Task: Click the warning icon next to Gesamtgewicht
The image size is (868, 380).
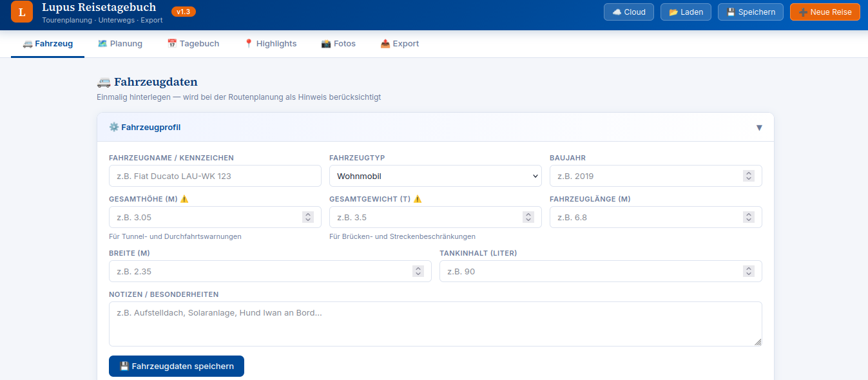Action: click(418, 199)
